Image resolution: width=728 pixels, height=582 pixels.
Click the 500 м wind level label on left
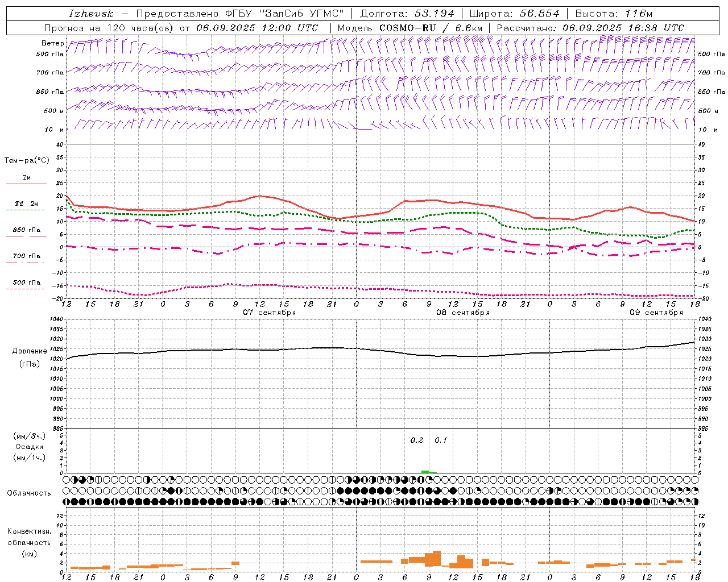[53, 111]
